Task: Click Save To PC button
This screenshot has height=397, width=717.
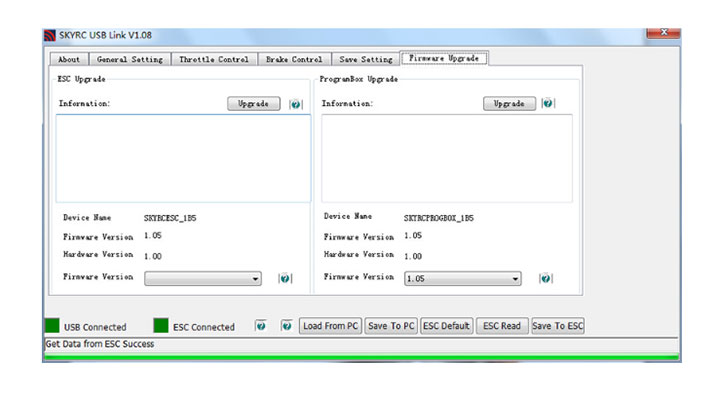Action: point(391,326)
